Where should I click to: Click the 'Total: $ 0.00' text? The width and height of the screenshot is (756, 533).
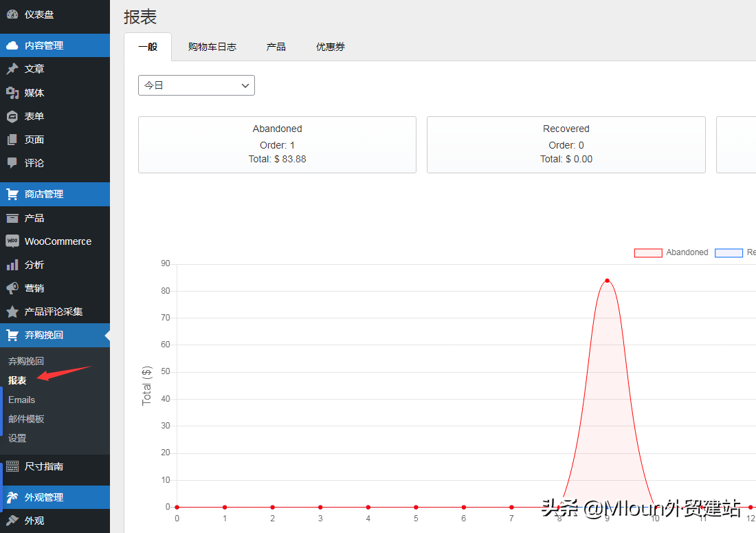pos(566,159)
